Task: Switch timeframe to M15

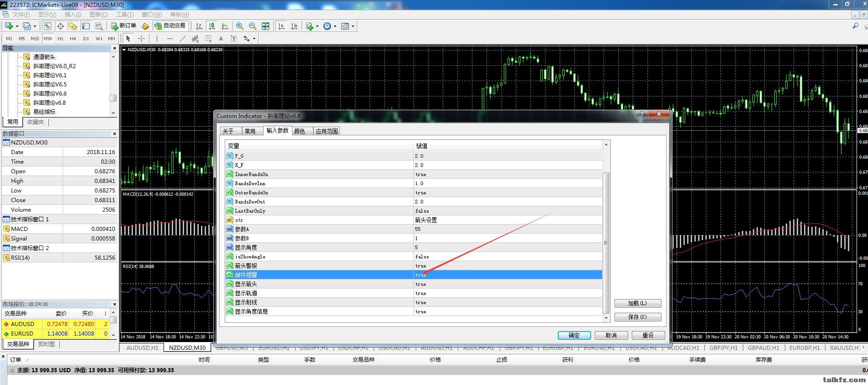Action: coord(35,38)
